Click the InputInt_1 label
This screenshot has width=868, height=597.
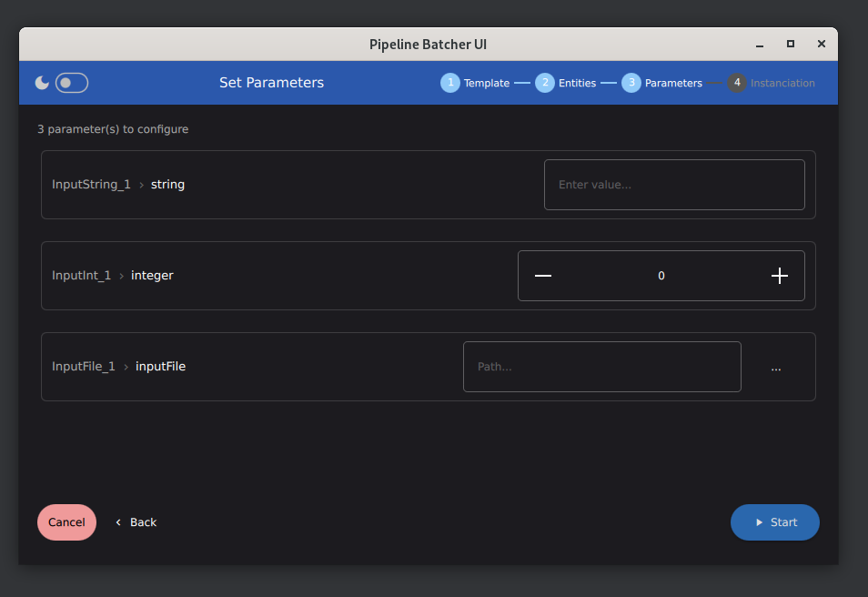coord(81,275)
